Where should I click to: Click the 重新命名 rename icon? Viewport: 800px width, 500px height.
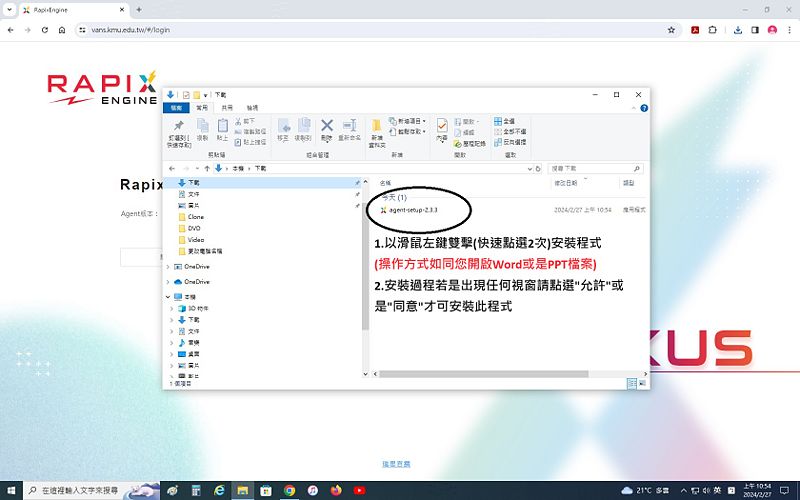pos(349,126)
